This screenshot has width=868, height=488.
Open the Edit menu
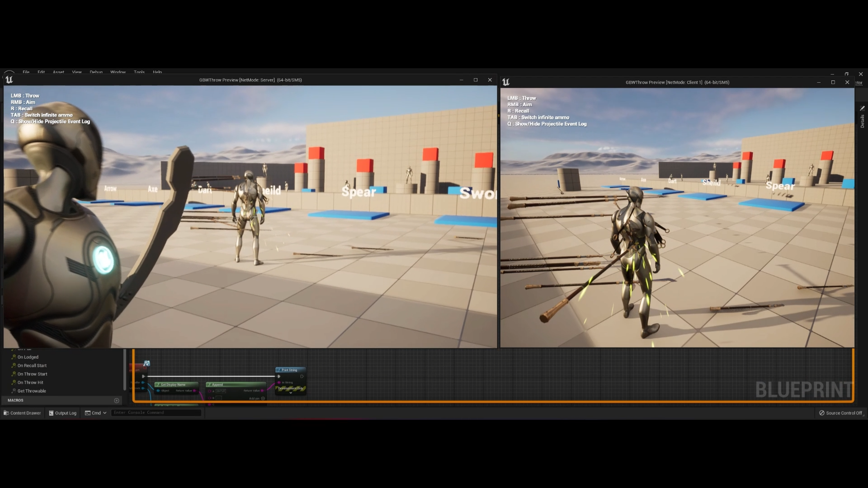41,72
